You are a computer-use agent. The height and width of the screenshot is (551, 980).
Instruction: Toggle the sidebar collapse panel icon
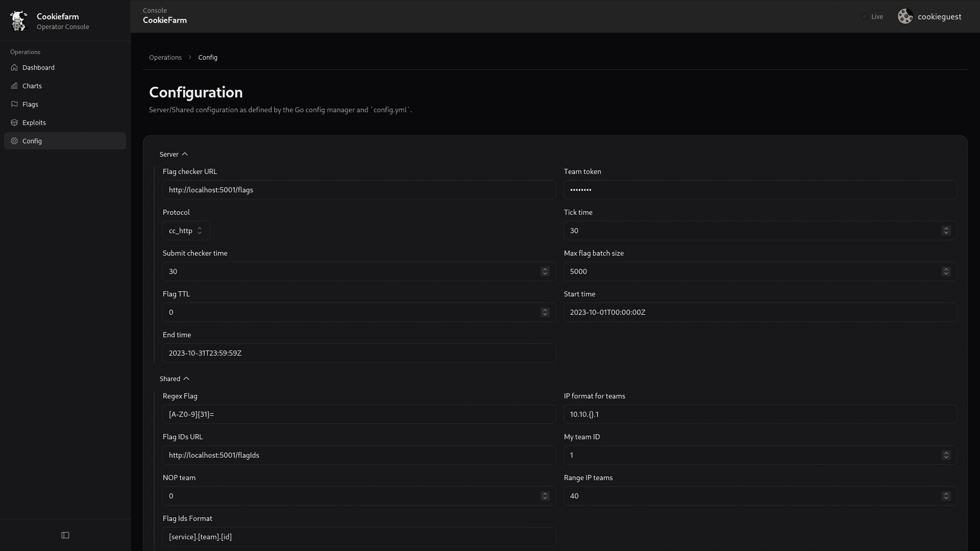pos(65,535)
